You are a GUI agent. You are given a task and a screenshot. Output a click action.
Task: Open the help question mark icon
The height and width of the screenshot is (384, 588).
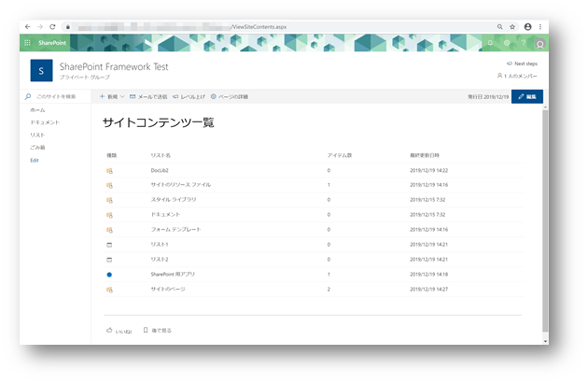point(524,43)
